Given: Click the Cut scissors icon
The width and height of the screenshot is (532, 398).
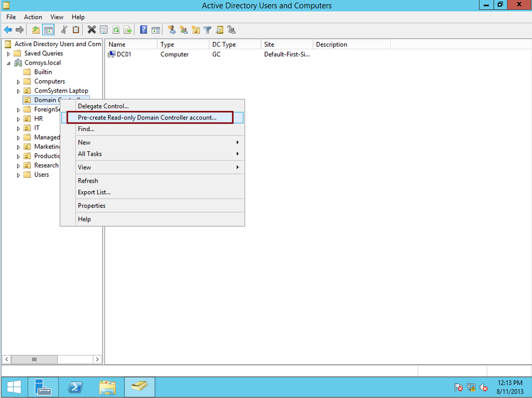Looking at the screenshot, I should [x=64, y=30].
